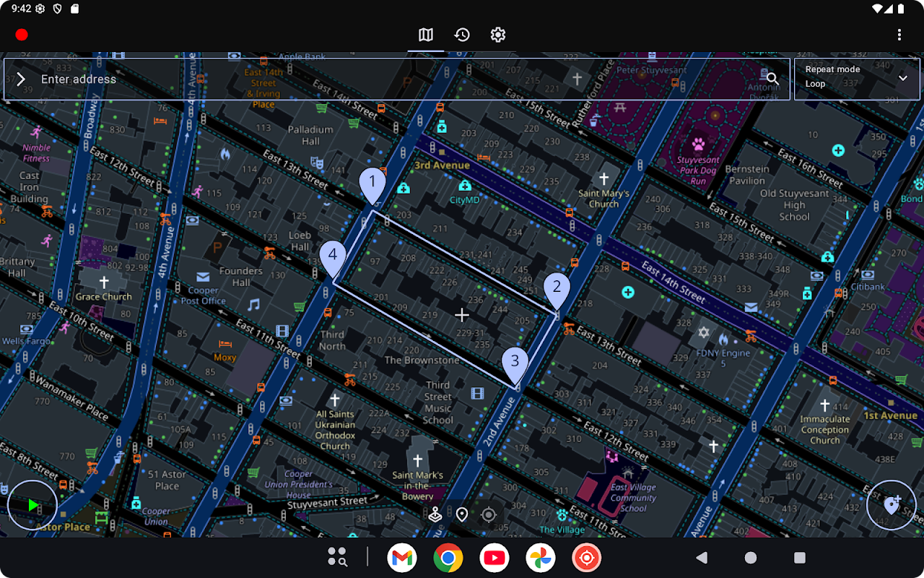Tap the location pin icon at map bottom

coord(462,514)
